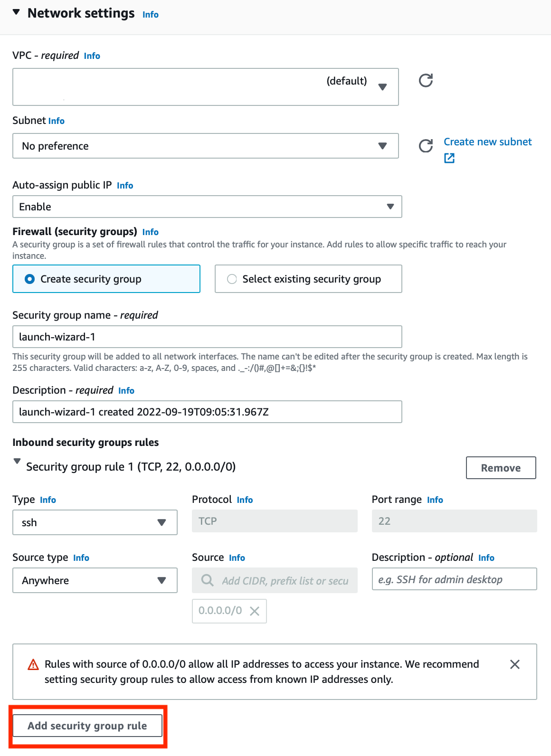Open the Create new subnet link
The width and height of the screenshot is (551, 756).
pos(487,142)
